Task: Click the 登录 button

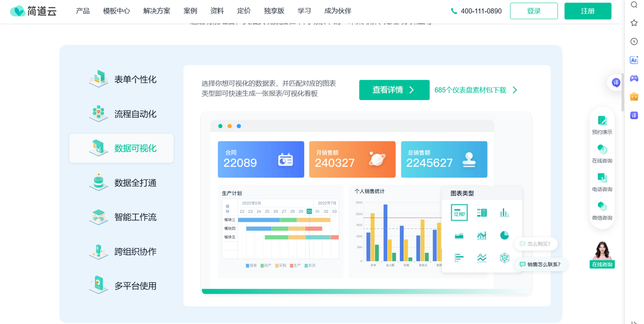Action: 534,11
